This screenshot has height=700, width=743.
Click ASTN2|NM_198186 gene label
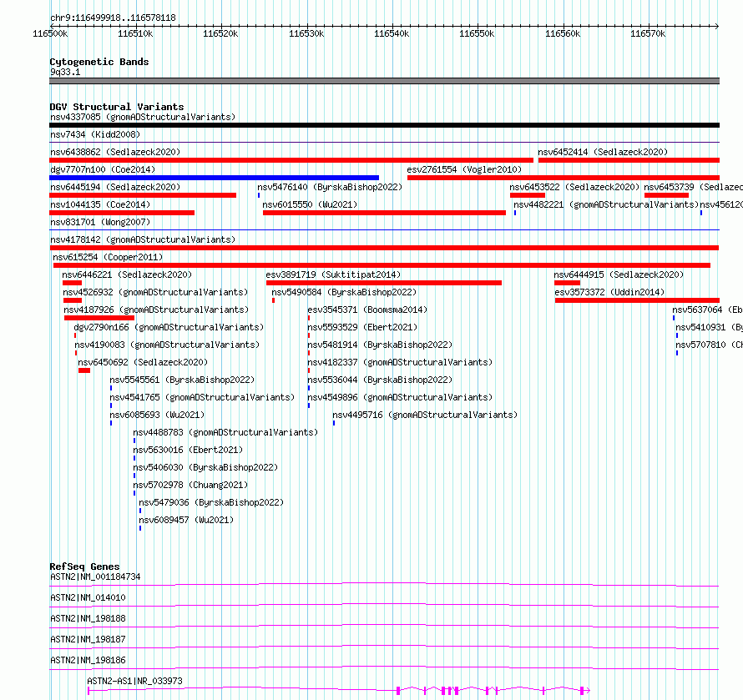(88, 660)
